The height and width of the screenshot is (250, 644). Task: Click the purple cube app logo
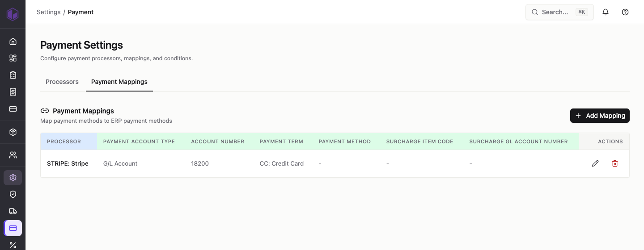13,14
